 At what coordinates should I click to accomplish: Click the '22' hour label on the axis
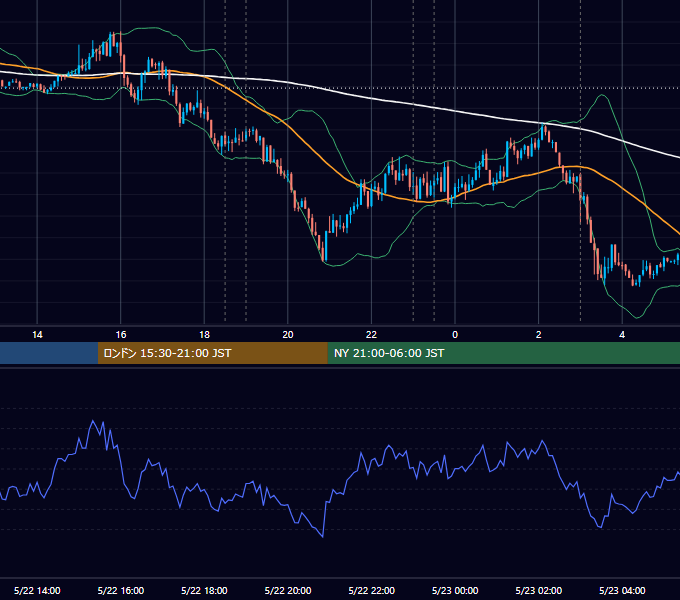[371, 335]
